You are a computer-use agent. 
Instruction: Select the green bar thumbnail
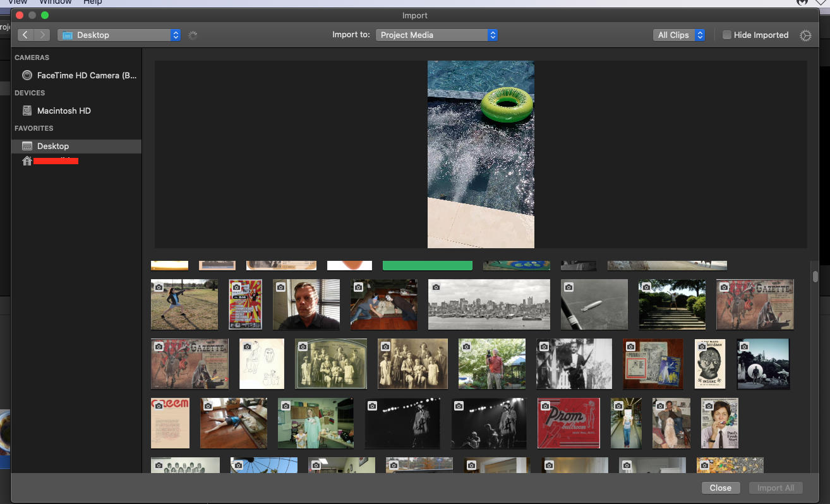coord(428,265)
